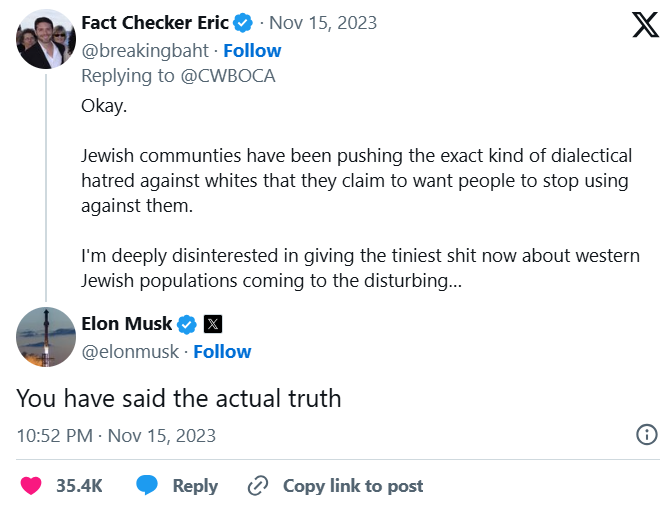Click the "You have said the actual truth" text
Viewport: 660px width, 507px height.
(179, 398)
